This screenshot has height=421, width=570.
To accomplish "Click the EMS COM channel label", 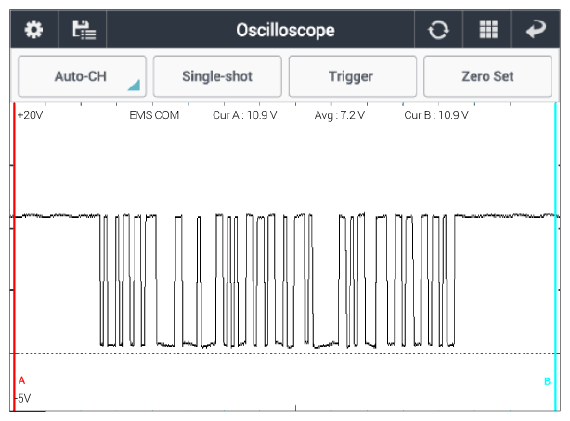I will click(154, 115).
